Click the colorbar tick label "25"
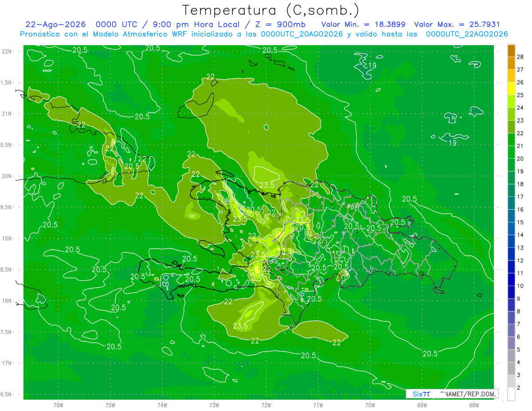Screen dimensions: 532x411 coord(521,94)
